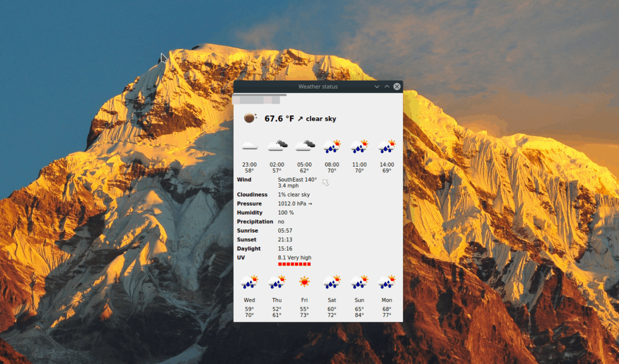Click the Weather status window title bar

point(318,87)
